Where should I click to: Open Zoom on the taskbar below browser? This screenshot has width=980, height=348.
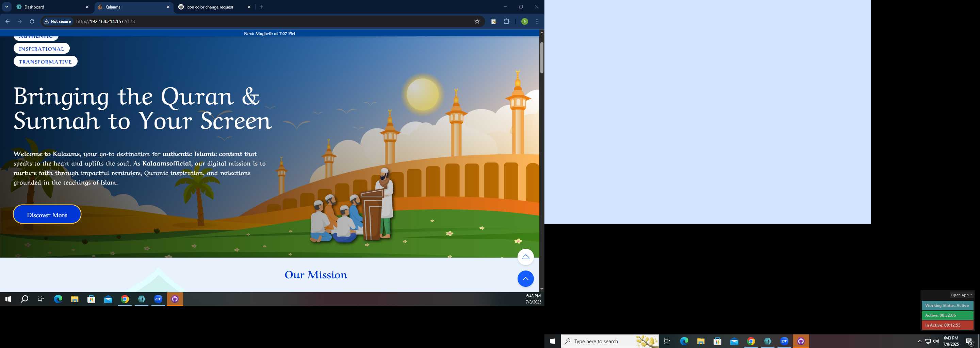(x=158, y=299)
